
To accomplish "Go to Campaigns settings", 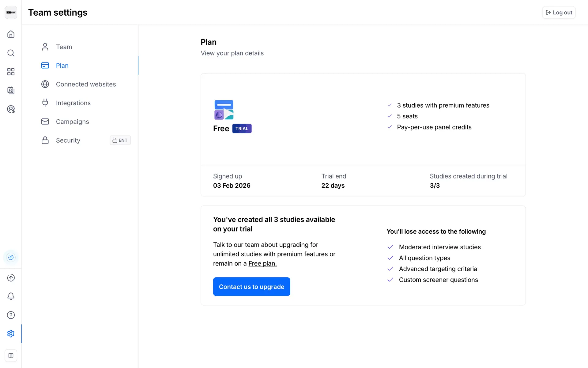I will [x=72, y=122].
